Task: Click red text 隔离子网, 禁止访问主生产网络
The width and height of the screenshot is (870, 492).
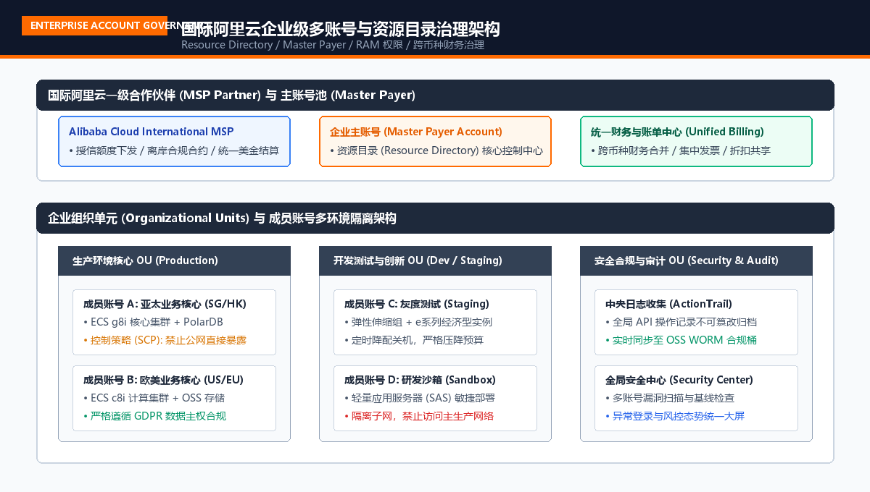Action: 419,416
